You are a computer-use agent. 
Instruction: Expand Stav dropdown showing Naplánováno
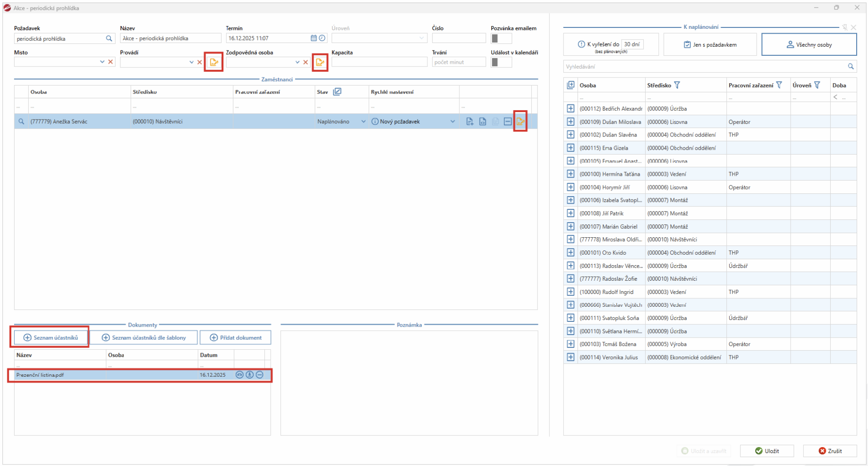[x=363, y=121]
